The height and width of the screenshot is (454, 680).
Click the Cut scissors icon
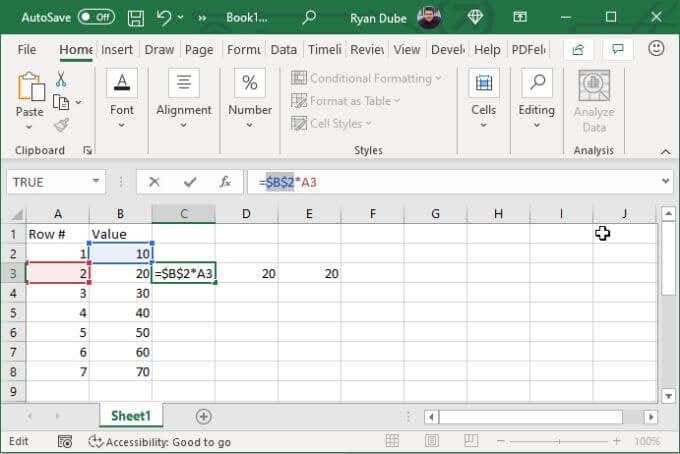click(61, 79)
